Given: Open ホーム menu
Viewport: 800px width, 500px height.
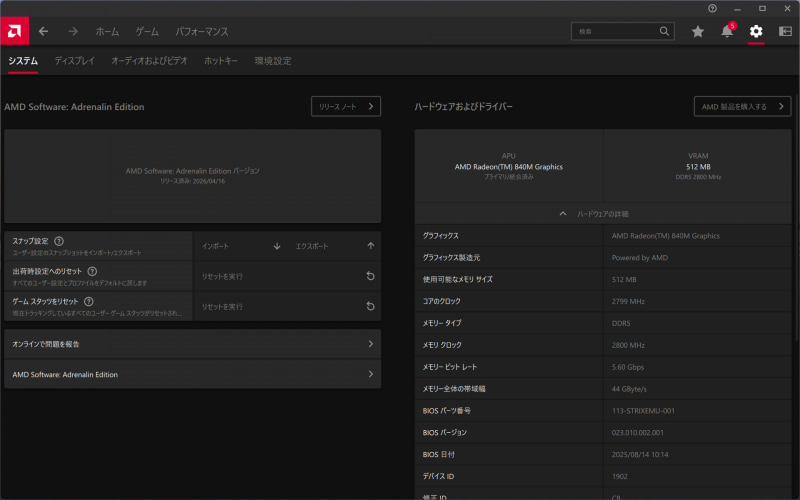Looking at the screenshot, I should (x=107, y=32).
